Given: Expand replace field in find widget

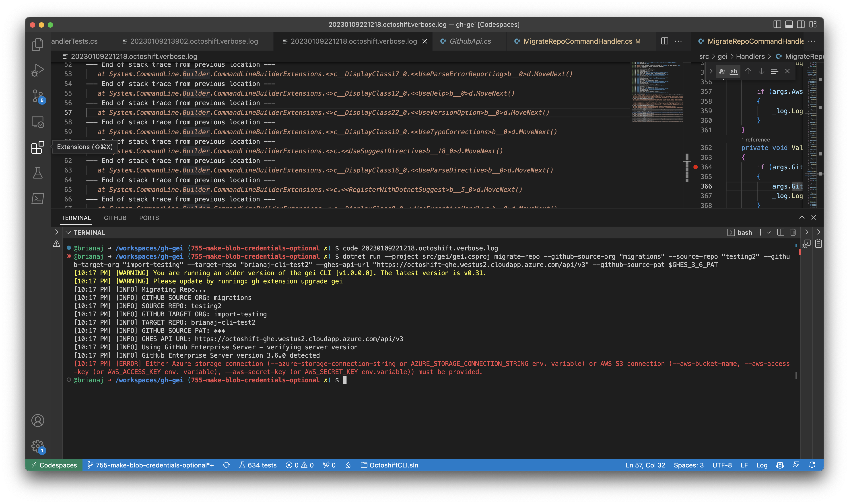Looking at the screenshot, I should pos(711,71).
